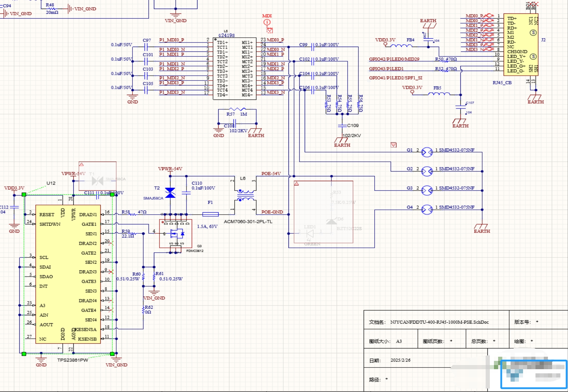This screenshot has width=568, height=392.
Task: Select the F1 fuse symbol
Action: point(210,214)
